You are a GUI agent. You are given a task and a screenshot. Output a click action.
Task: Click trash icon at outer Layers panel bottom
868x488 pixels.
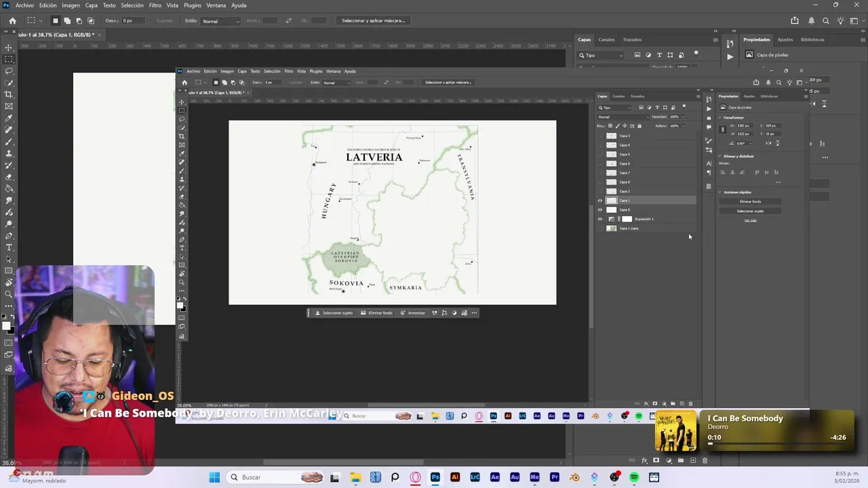tap(705, 460)
